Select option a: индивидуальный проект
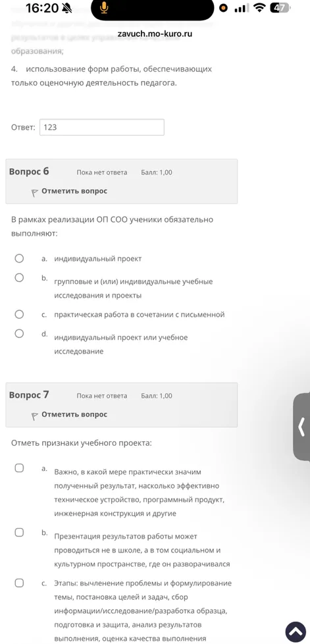Viewport: 310px width, 644px height. point(19,258)
